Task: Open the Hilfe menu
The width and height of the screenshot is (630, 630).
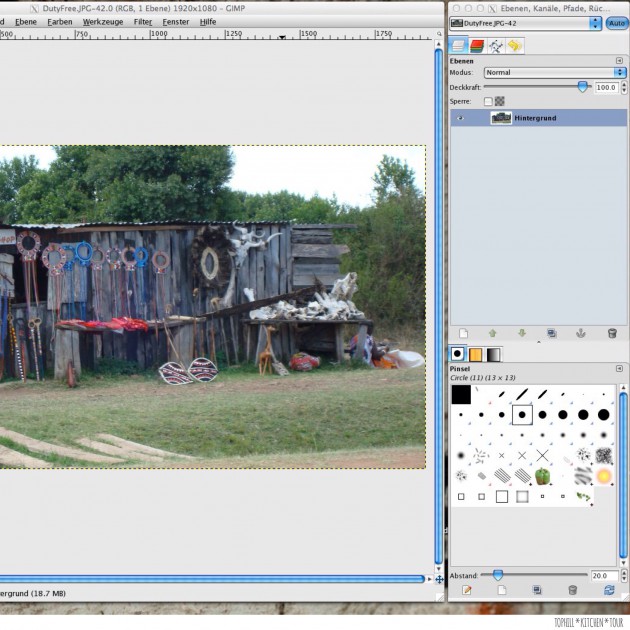Action: click(x=208, y=22)
